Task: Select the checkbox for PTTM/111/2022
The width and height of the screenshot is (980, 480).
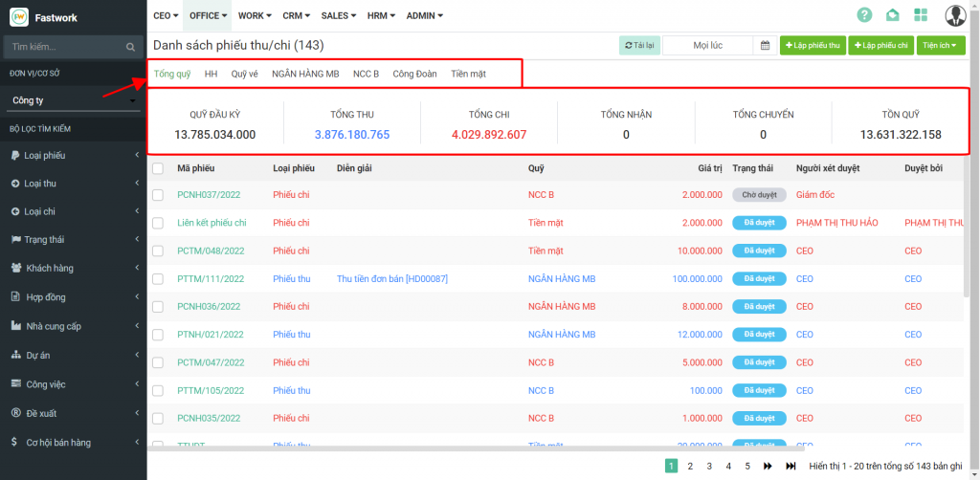Action: pos(158,279)
